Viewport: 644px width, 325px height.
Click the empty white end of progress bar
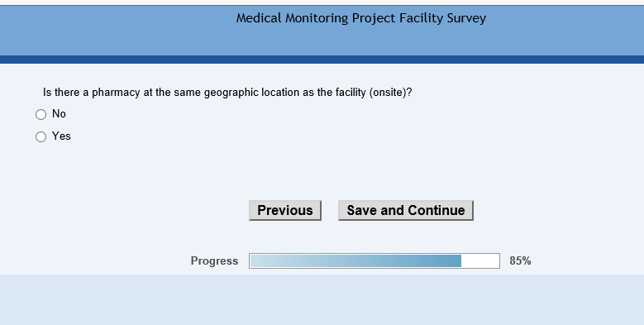pyautogui.click(x=480, y=260)
